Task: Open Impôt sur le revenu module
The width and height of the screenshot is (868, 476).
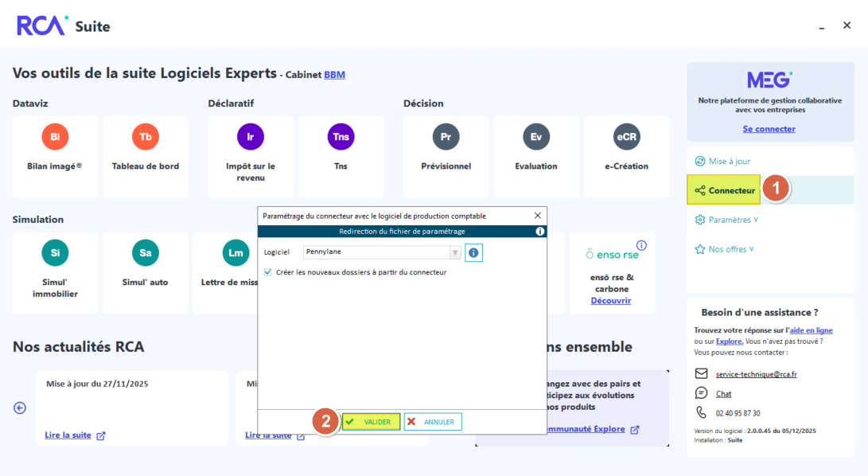Action: coord(251,137)
